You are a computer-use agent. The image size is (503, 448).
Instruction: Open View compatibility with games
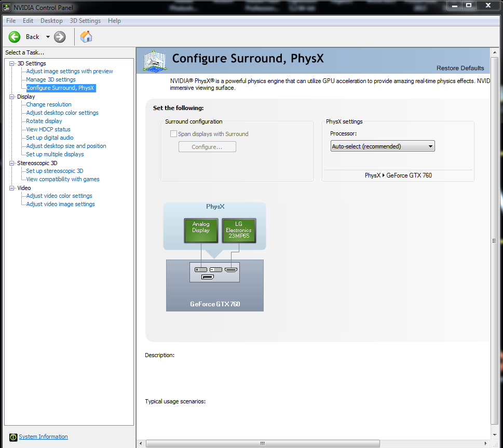coord(63,180)
